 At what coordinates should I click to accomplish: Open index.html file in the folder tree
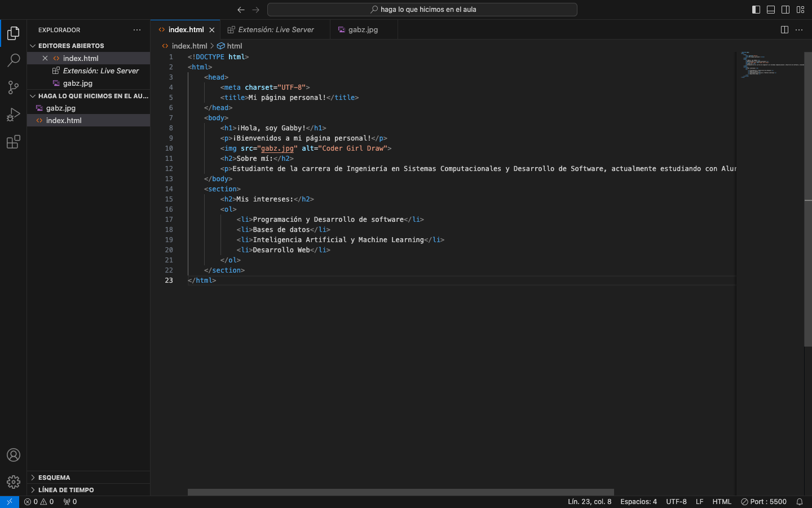[89, 120]
